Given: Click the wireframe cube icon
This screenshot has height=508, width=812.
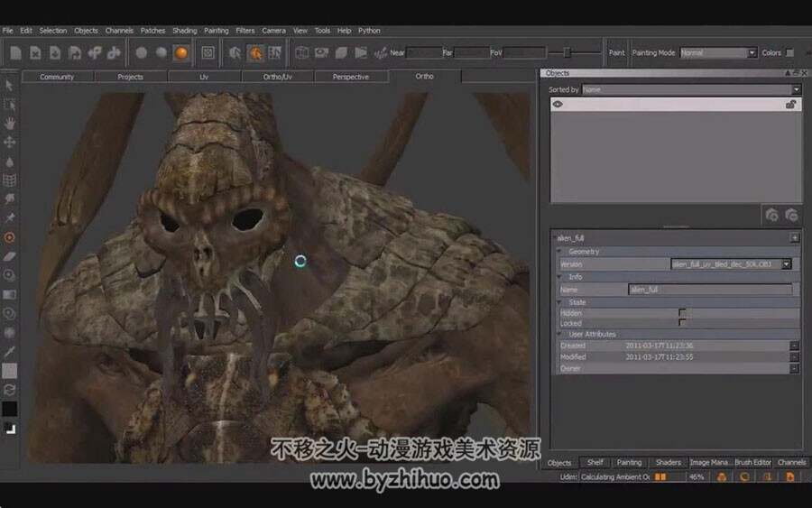Looking at the screenshot, I should tap(302, 53).
